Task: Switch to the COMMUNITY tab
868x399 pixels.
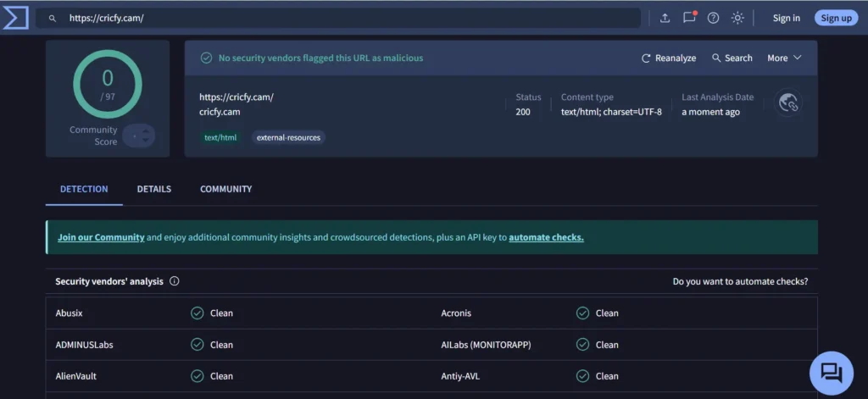Action: 225,189
